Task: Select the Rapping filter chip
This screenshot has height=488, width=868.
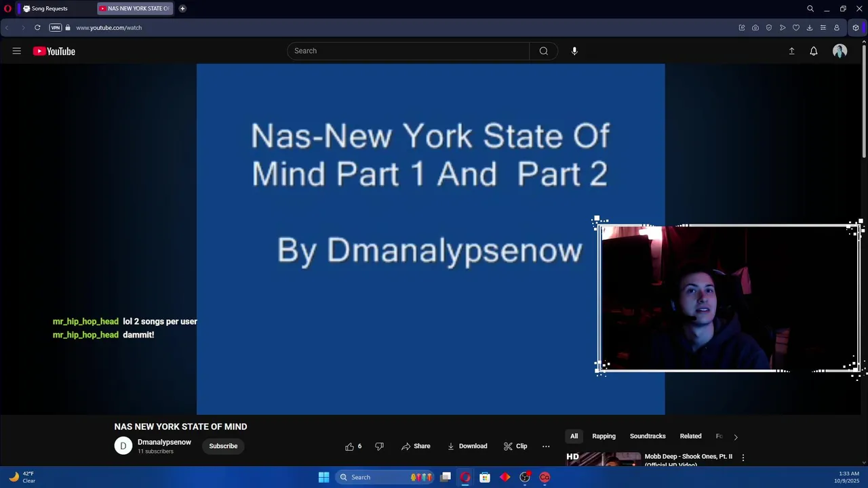Action: coord(604,436)
